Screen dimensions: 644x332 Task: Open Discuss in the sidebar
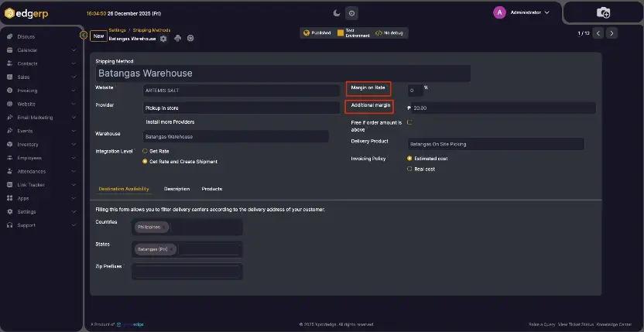[26, 36]
